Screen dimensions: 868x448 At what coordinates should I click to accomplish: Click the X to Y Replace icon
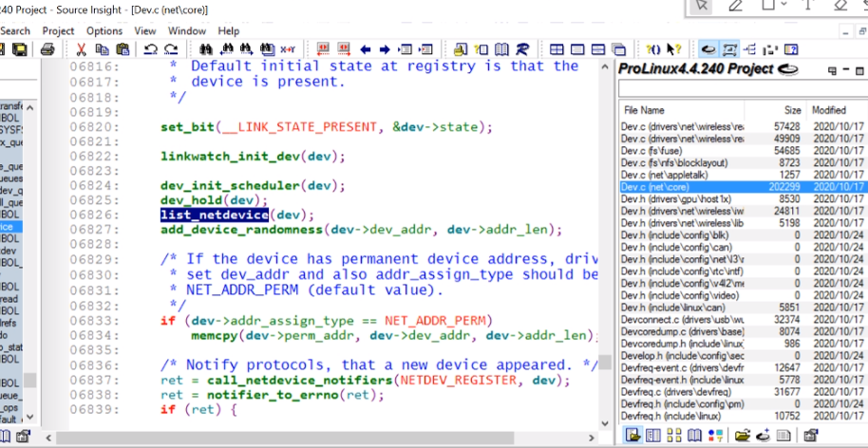288,49
